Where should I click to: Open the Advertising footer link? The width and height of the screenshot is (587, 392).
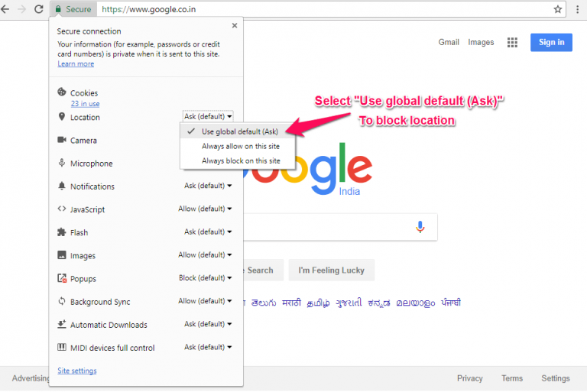click(x=31, y=378)
